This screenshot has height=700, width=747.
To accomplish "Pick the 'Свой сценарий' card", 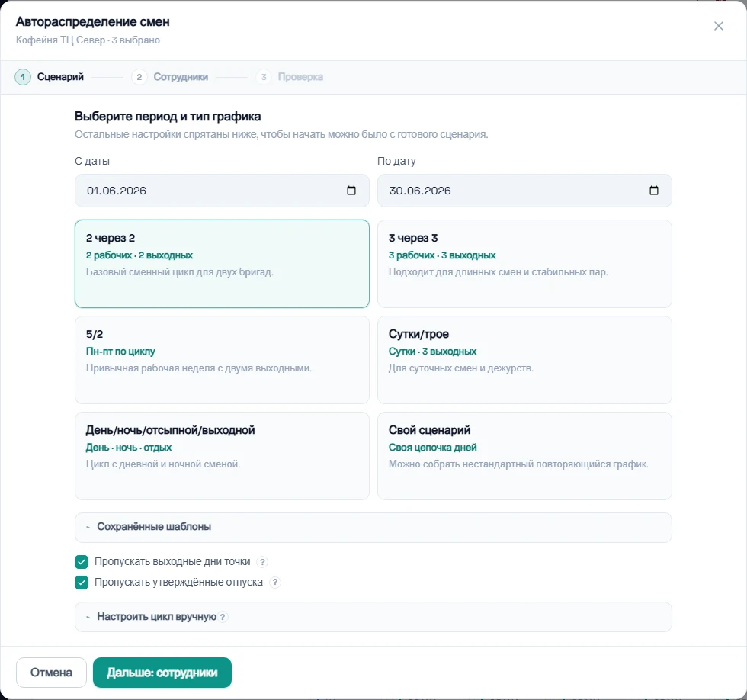I will click(524, 456).
